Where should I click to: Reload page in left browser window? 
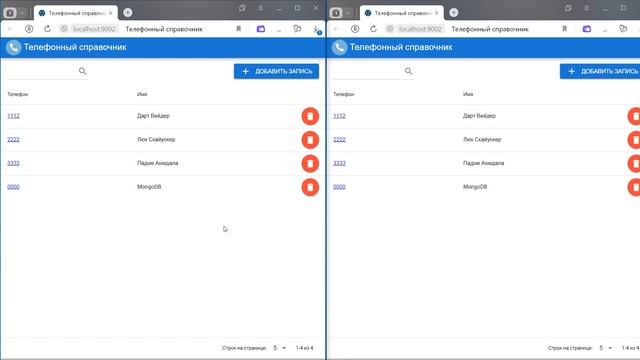coord(47,29)
